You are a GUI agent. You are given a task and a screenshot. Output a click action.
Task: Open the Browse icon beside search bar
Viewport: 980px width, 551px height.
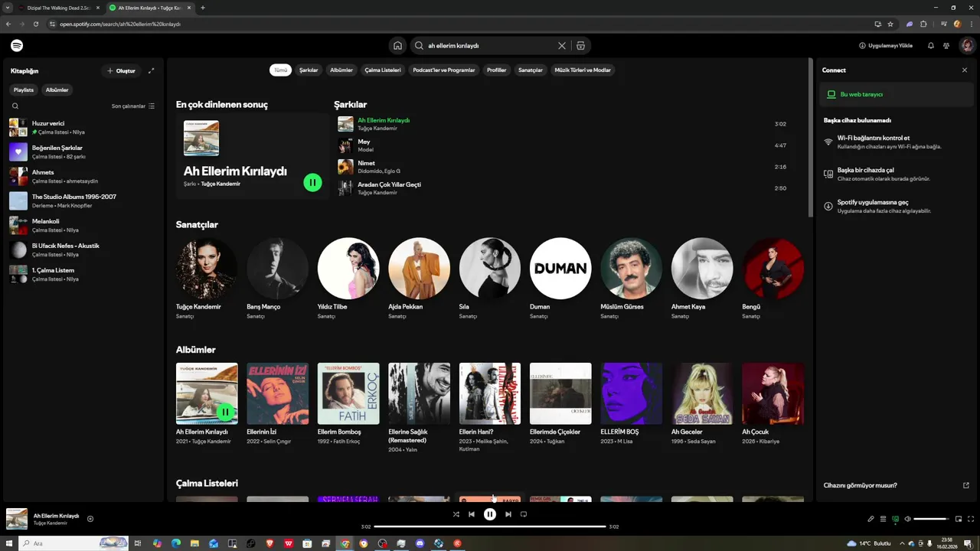(580, 45)
